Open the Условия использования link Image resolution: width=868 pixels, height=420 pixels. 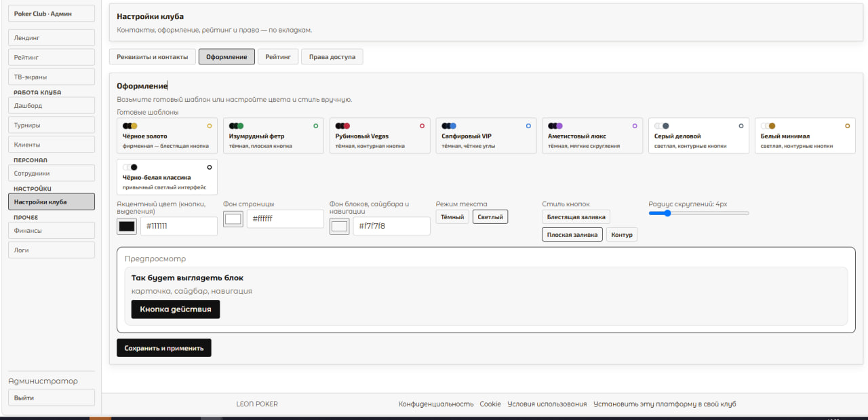547,404
